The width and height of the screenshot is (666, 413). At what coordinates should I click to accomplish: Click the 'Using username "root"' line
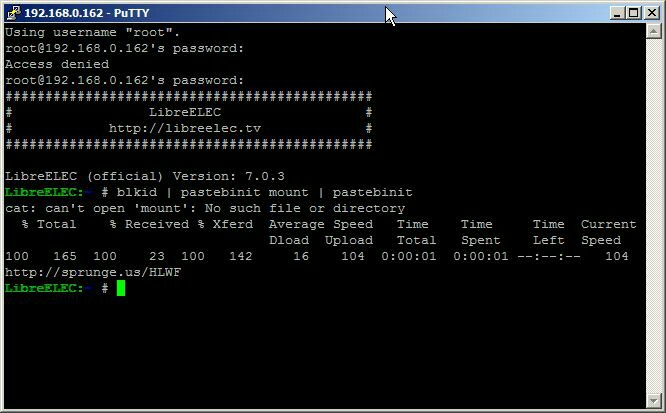pyautogui.click(x=92, y=32)
